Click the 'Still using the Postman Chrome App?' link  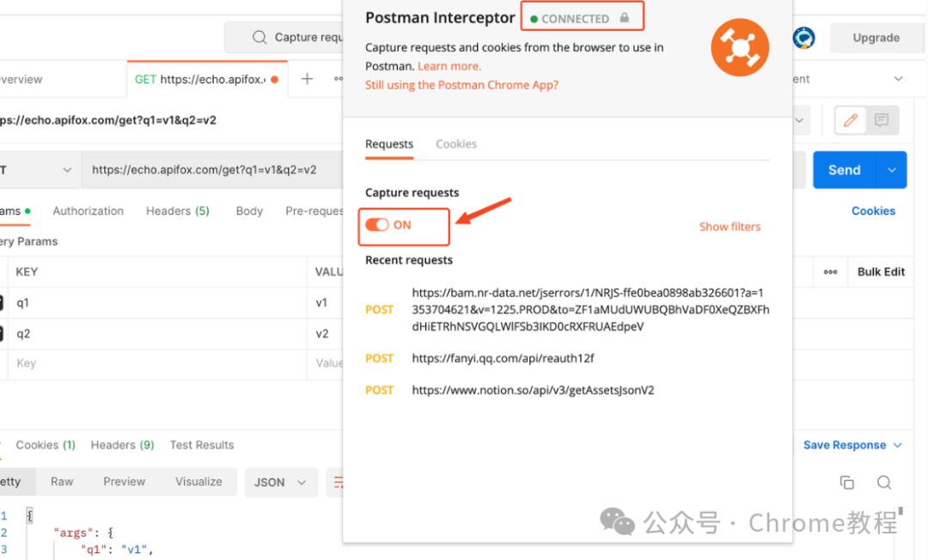tap(461, 85)
